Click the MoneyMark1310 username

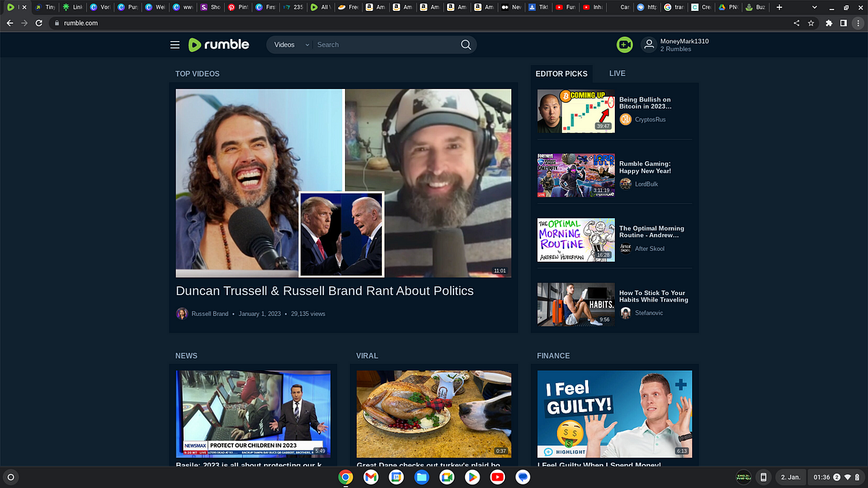pyautogui.click(x=684, y=41)
